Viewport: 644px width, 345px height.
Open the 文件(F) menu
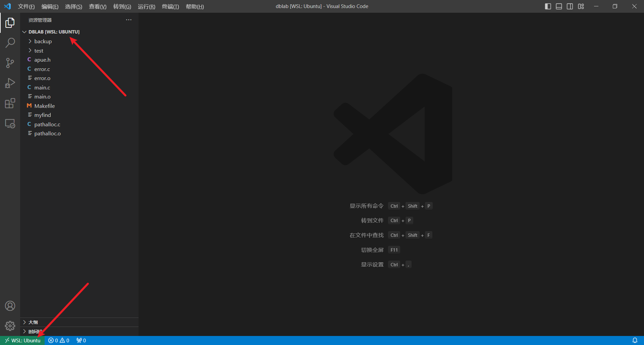(26, 6)
